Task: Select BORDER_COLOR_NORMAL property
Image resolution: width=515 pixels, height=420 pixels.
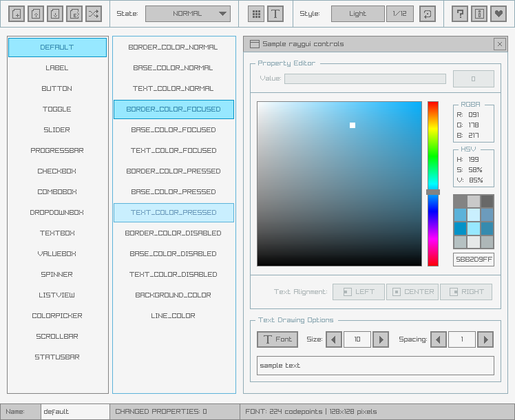Action: [174, 48]
